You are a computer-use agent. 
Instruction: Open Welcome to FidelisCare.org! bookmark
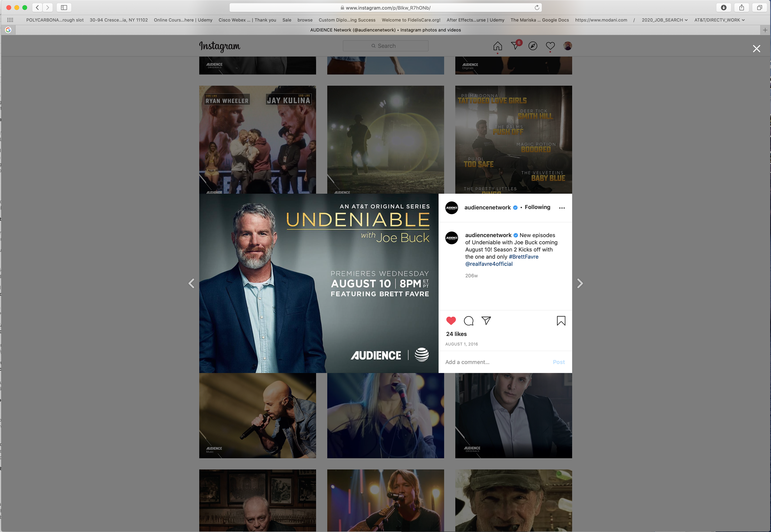pyautogui.click(x=411, y=20)
